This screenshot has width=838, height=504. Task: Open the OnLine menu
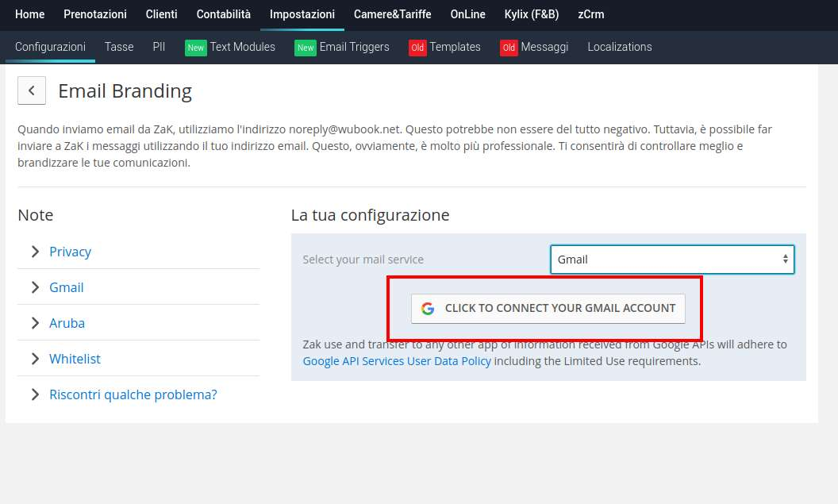[467, 14]
